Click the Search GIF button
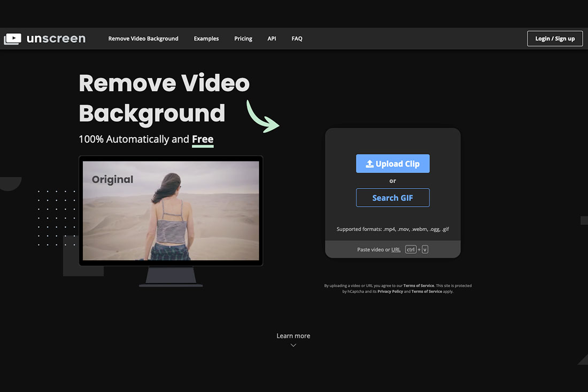This screenshot has height=392, width=588. (x=393, y=198)
